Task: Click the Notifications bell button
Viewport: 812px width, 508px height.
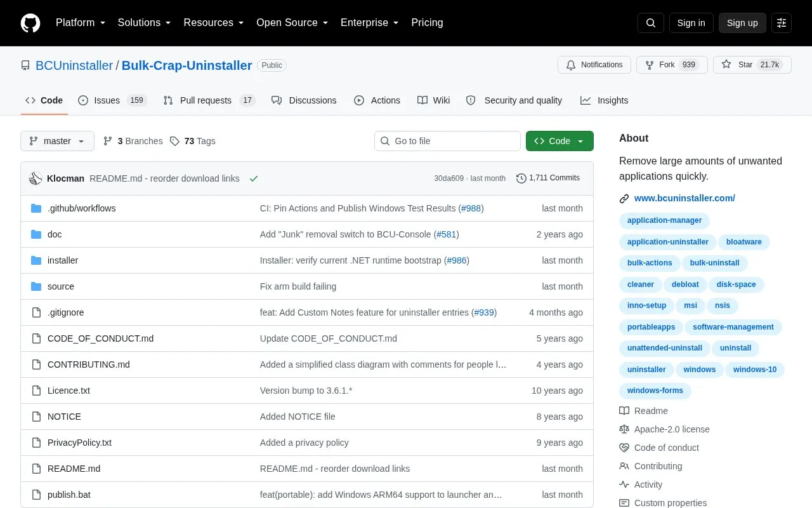Action: pos(594,65)
